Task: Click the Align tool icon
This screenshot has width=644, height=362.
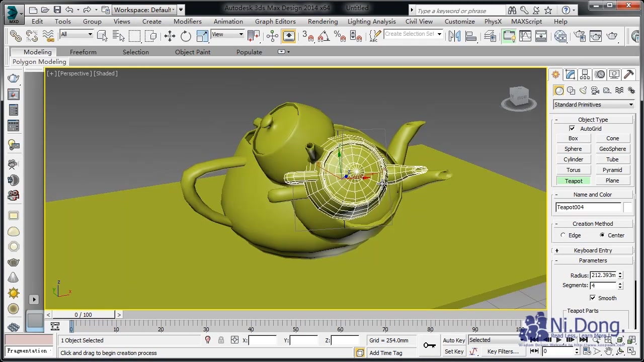Action: pyautogui.click(x=471, y=36)
